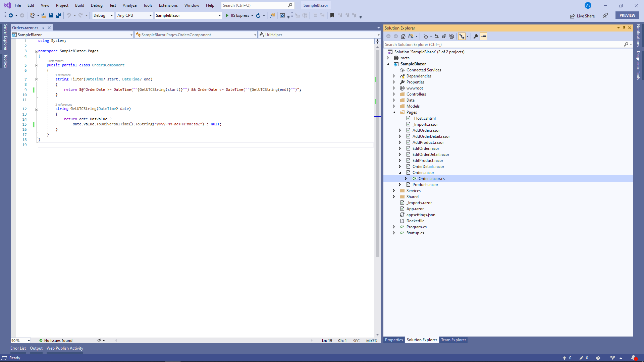
Task: Click the PREVIEW button
Action: 627,15
